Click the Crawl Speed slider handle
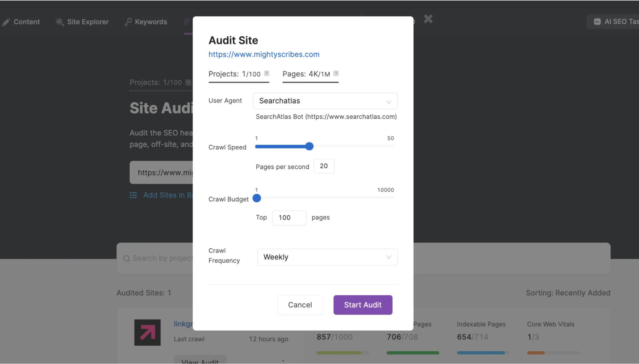This screenshot has height=364, width=639. [x=309, y=146]
